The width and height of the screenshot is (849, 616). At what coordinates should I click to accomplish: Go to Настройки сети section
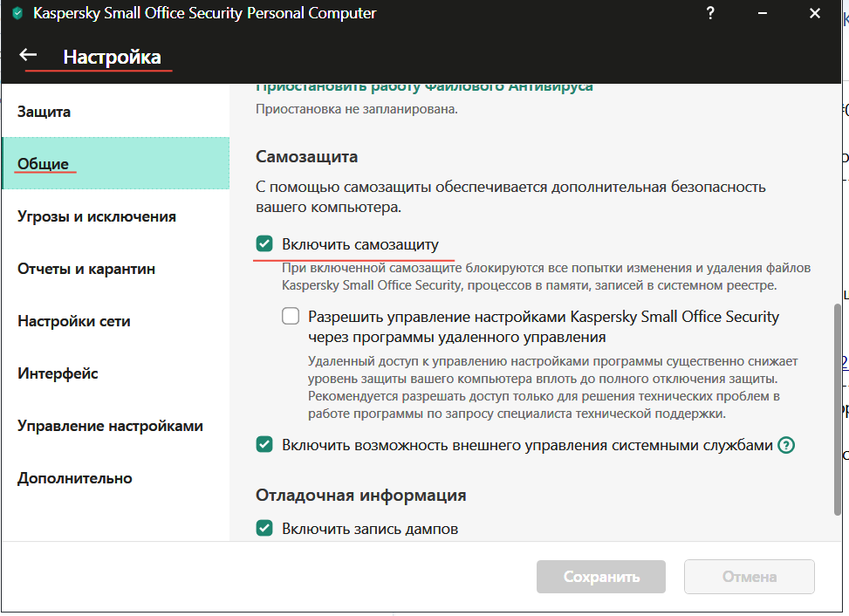point(115,321)
